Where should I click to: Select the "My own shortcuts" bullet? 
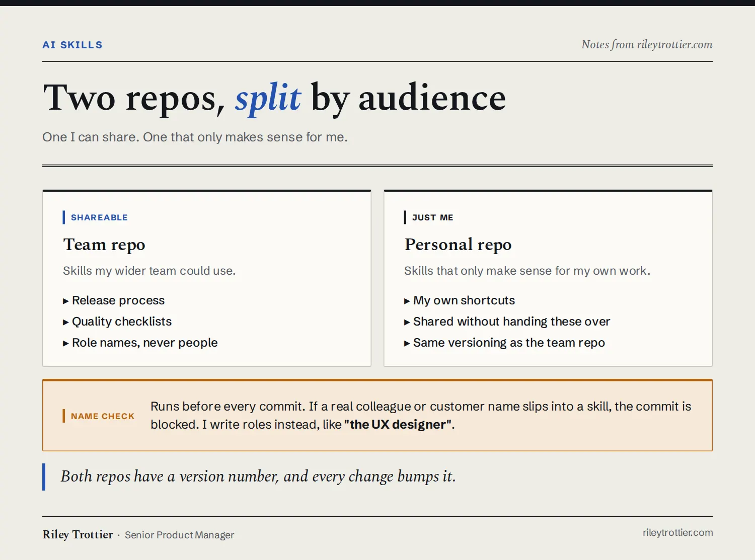(464, 300)
